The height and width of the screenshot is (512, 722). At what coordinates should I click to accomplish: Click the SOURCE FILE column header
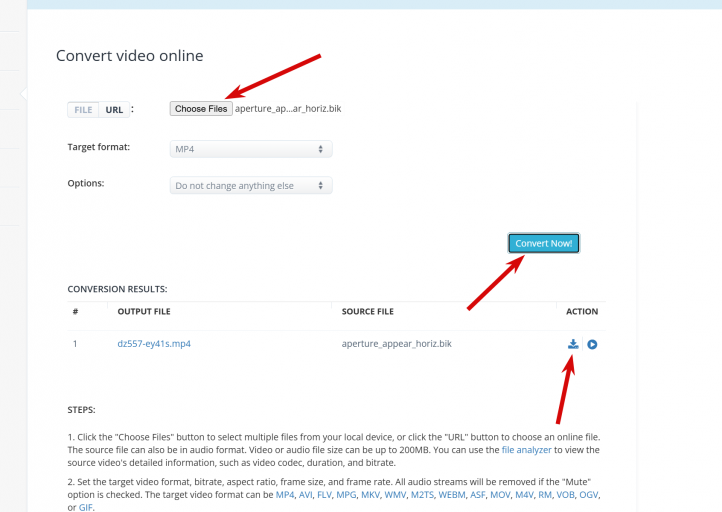coord(367,311)
